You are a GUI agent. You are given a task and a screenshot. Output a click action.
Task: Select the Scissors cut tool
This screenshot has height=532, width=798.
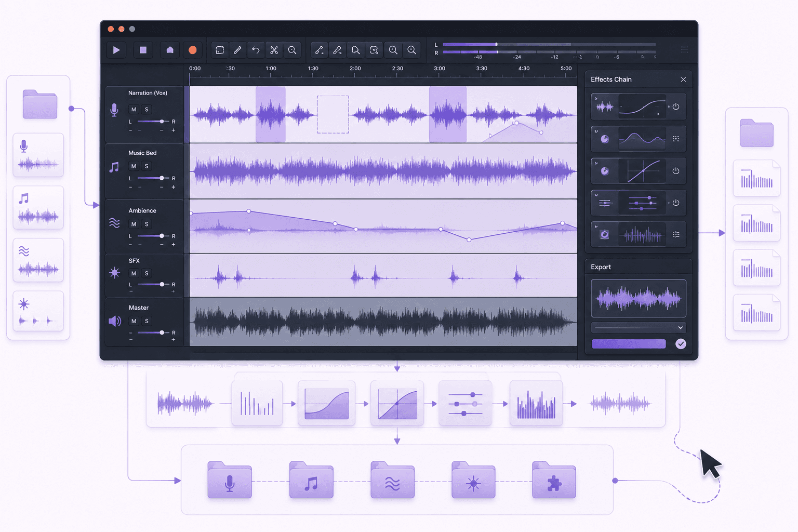click(274, 50)
